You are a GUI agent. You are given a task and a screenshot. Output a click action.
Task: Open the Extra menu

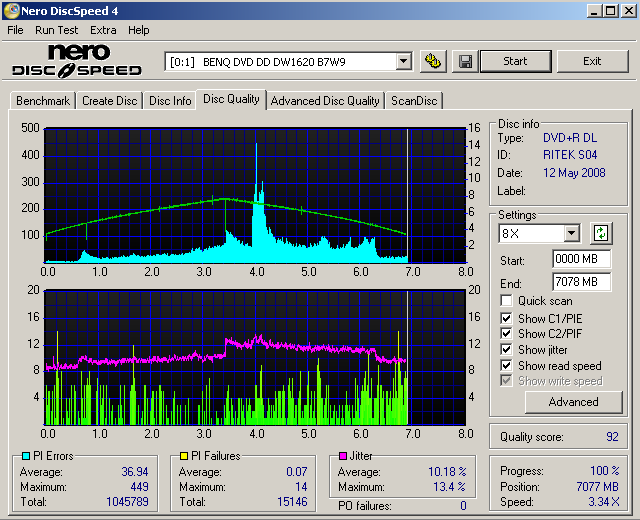103,30
